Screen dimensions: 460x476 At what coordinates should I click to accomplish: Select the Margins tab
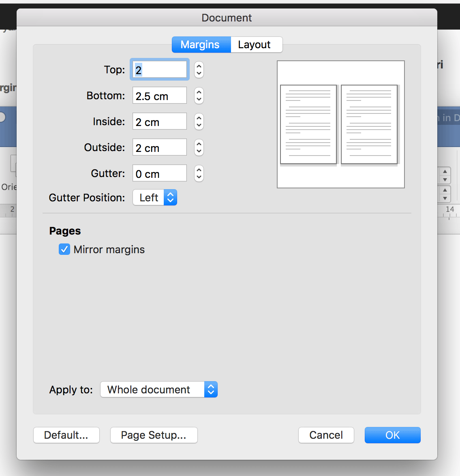[201, 45]
